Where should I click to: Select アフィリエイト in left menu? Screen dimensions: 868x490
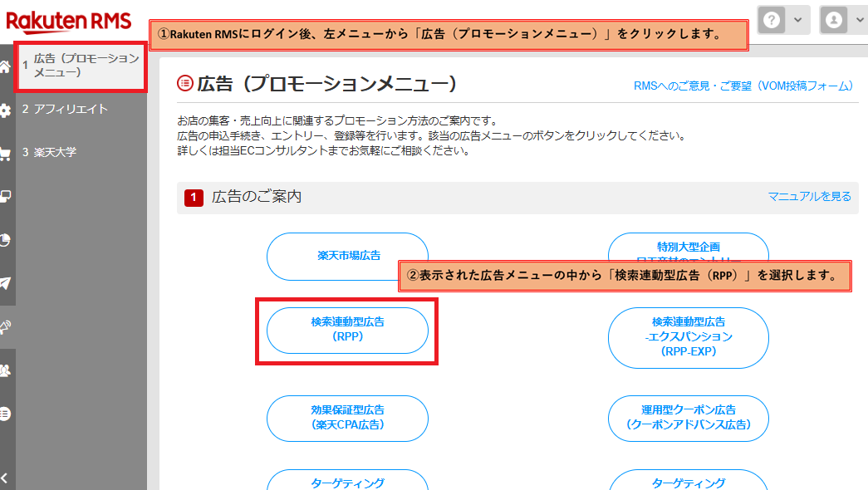coord(71,109)
